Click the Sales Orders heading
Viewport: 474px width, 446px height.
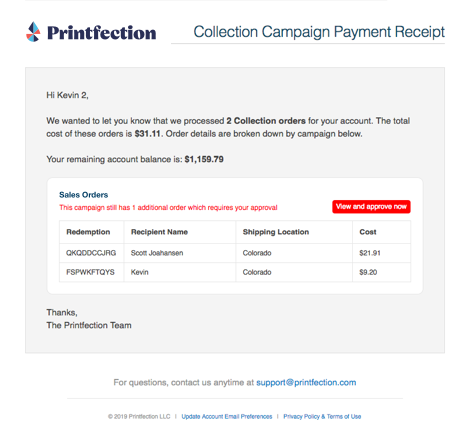tap(84, 195)
